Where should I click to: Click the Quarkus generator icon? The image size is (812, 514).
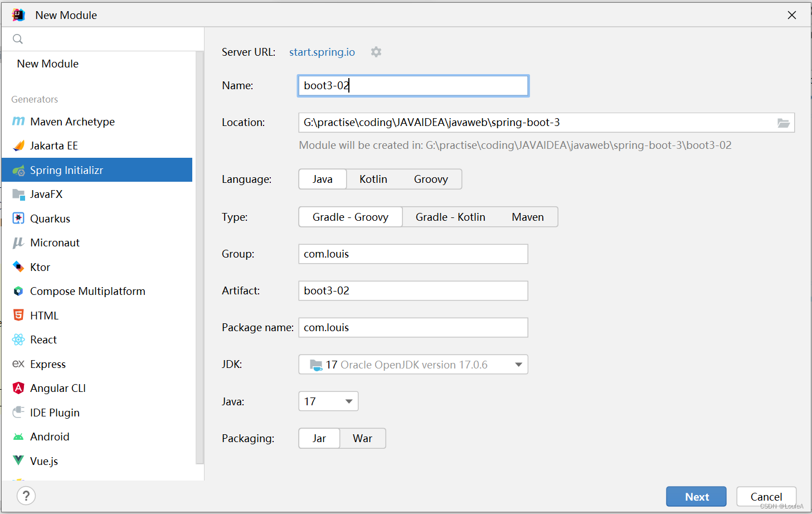pyautogui.click(x=18, y=219)
